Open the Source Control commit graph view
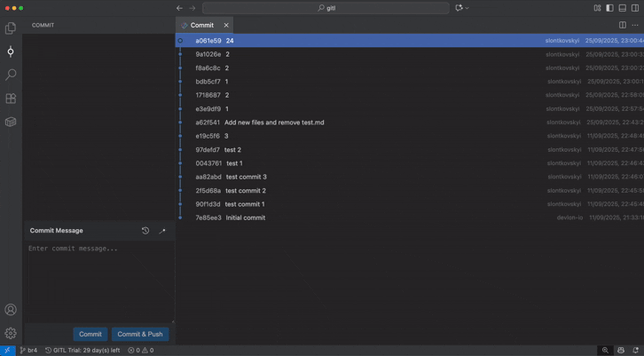This screenshot has height=356, width=644. [11, 51]
